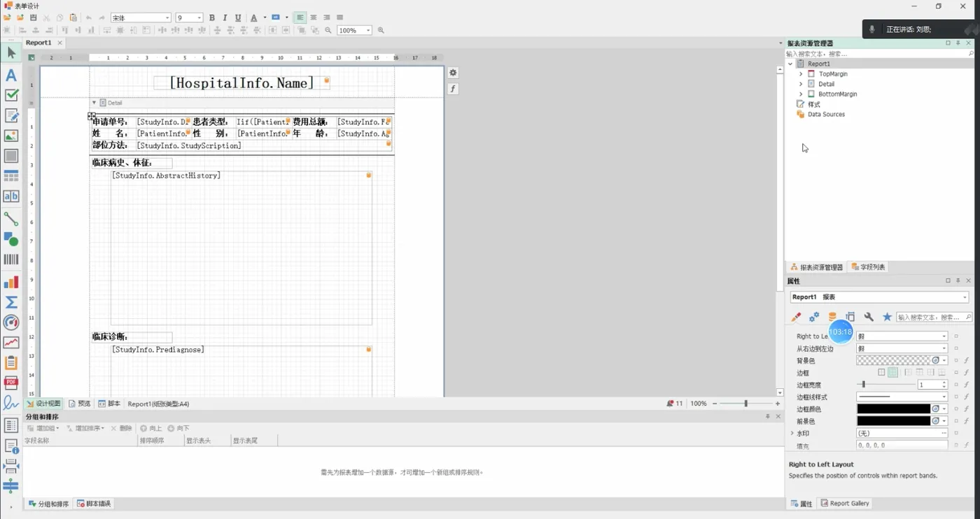Open the Behavior gears properties tab
980x519 pixels.
click(x=814, y=317)
